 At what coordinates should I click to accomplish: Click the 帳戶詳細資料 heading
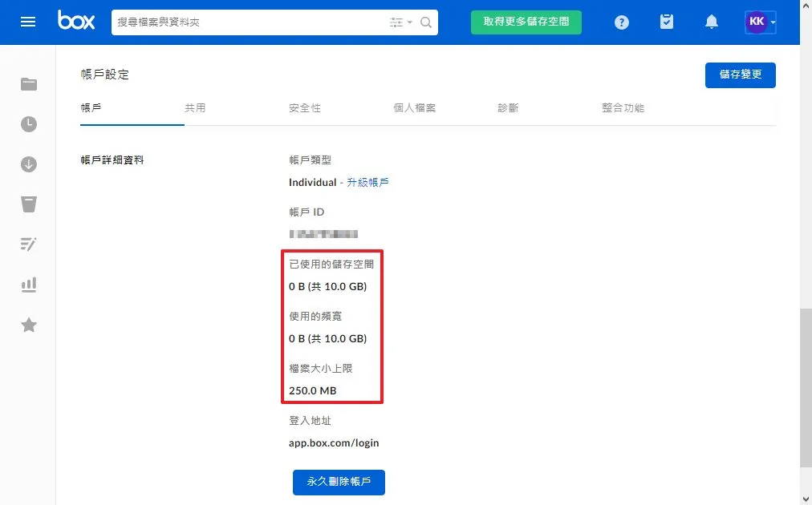112,160
